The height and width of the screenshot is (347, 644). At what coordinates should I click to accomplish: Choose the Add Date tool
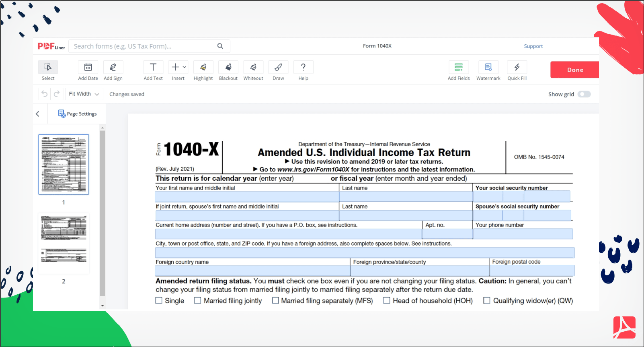coord(88,67)
